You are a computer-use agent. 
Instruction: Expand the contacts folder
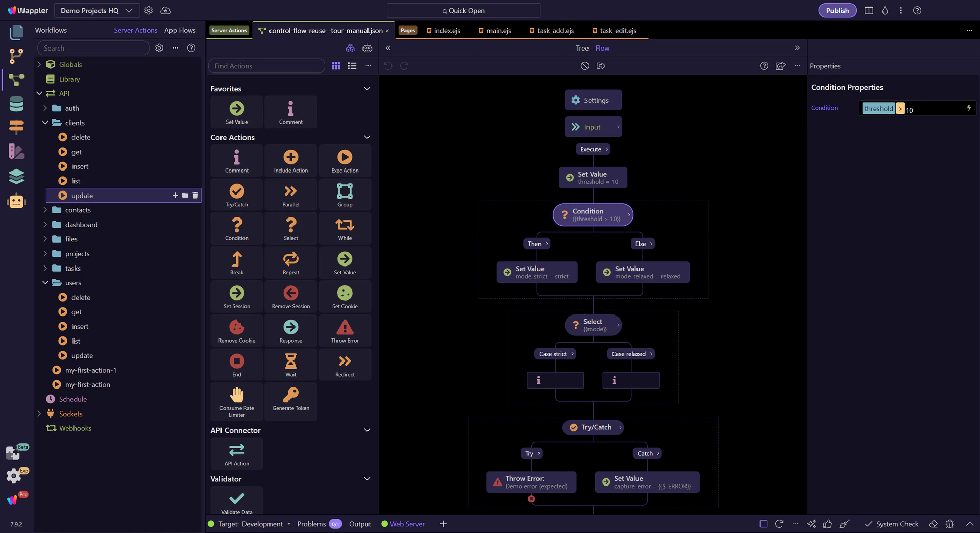[x=45, y=210]
